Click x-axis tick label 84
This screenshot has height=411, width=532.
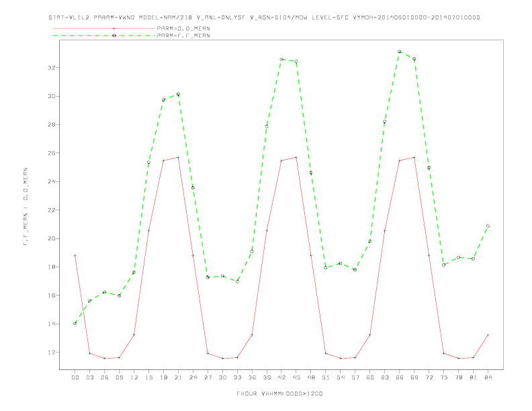click(x=488, y=377)
